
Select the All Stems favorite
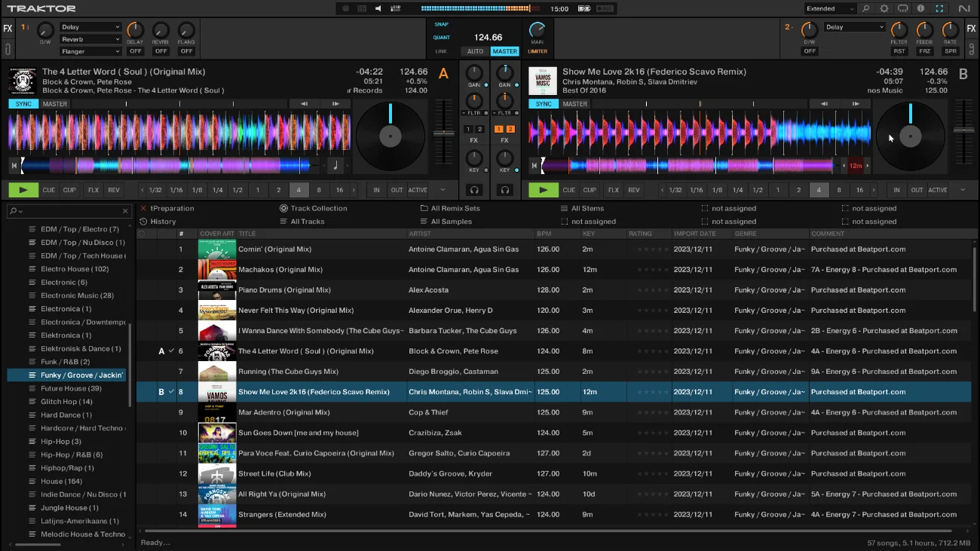pos(588,208)
